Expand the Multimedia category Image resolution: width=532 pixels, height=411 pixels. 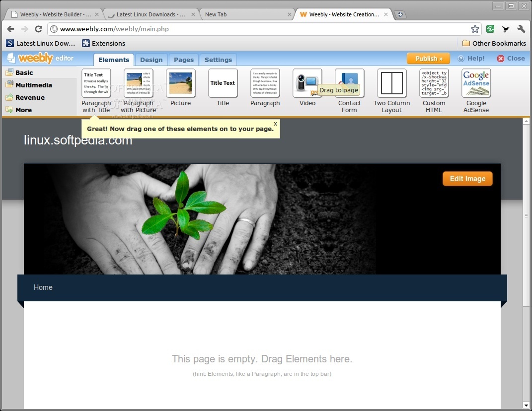(x=33, y=85)
